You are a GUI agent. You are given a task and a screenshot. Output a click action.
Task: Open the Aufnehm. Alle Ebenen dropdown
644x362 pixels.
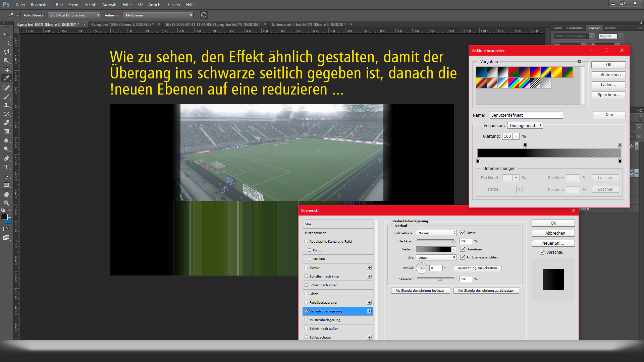158,15
